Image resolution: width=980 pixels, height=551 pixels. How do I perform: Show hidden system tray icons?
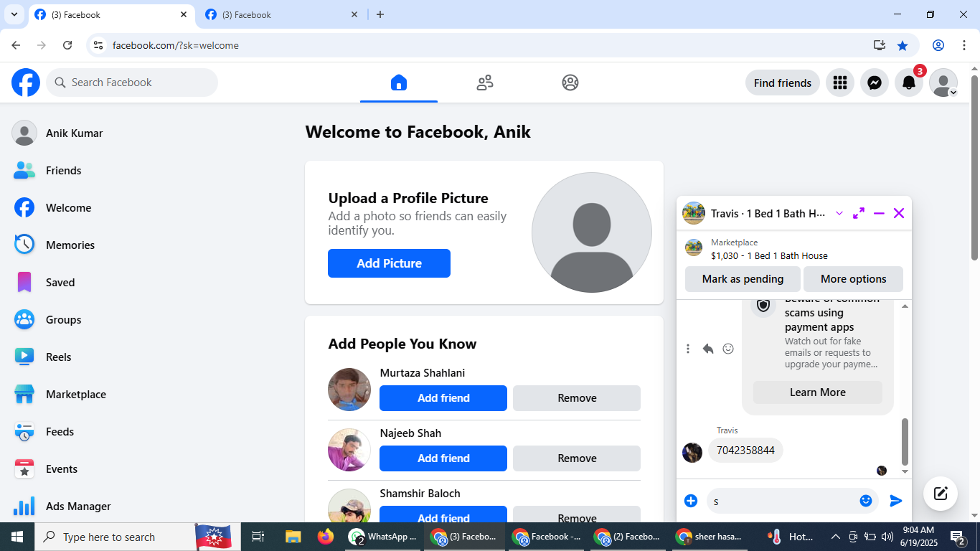tap(835, 537)
